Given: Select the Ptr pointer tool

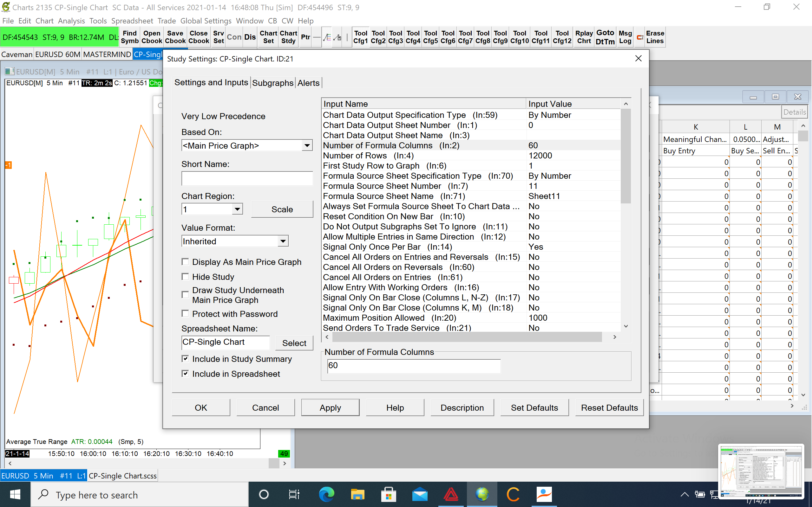Looking at the screenshot, I should coord(305,37).
